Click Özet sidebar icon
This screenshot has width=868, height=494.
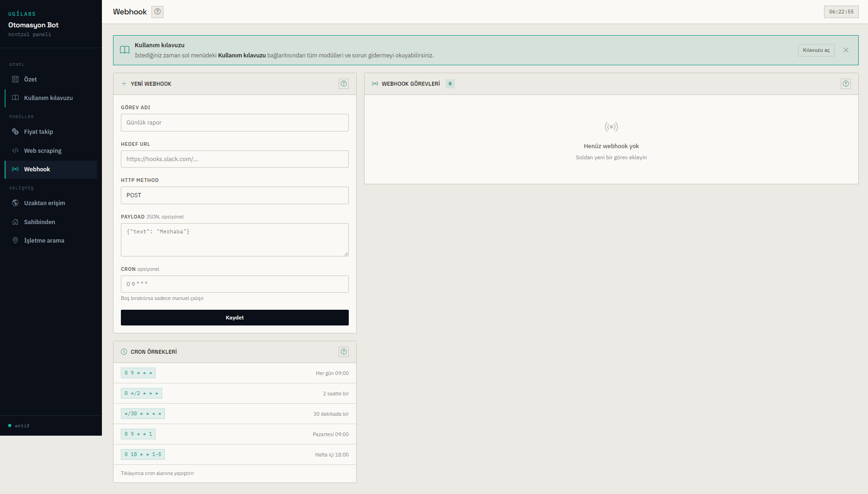[15, 79]
